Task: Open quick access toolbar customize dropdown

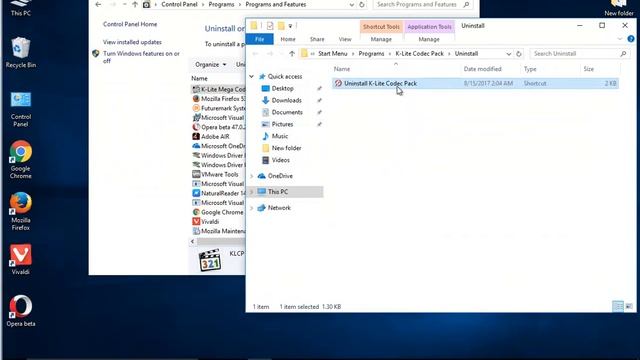Action: pyautogui.click(x=290, y=26)
